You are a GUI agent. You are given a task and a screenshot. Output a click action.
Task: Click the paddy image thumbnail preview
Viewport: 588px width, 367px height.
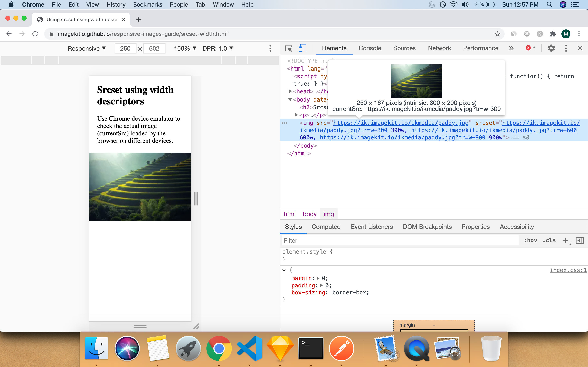[416, 81]
